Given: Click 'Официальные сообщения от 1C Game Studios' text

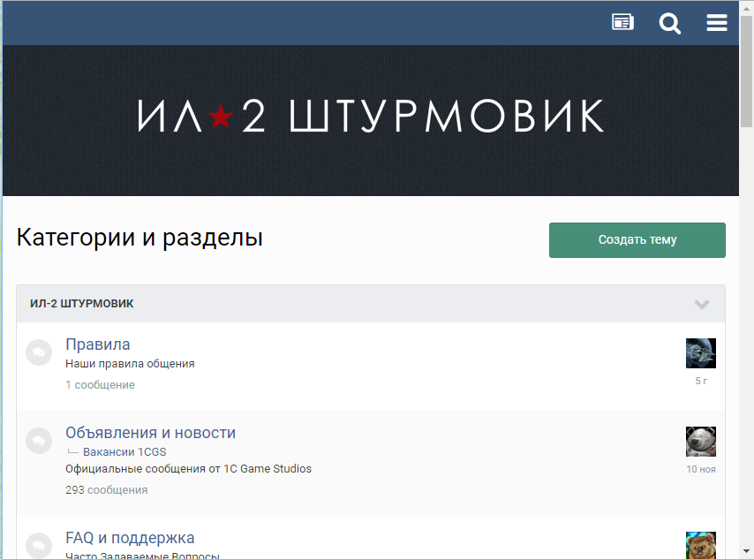Looking at the screenshot, I should coord(189,469).
